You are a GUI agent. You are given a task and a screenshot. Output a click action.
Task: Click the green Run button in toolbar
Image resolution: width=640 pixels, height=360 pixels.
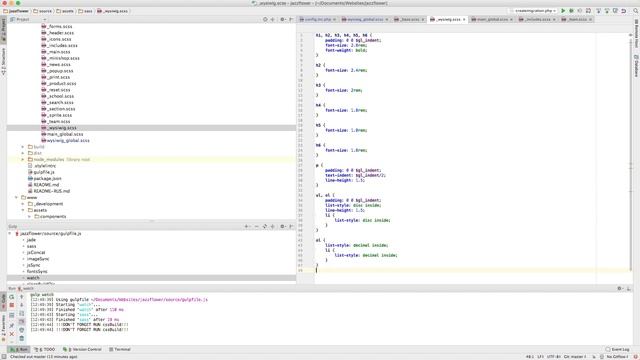click(563, 11)
